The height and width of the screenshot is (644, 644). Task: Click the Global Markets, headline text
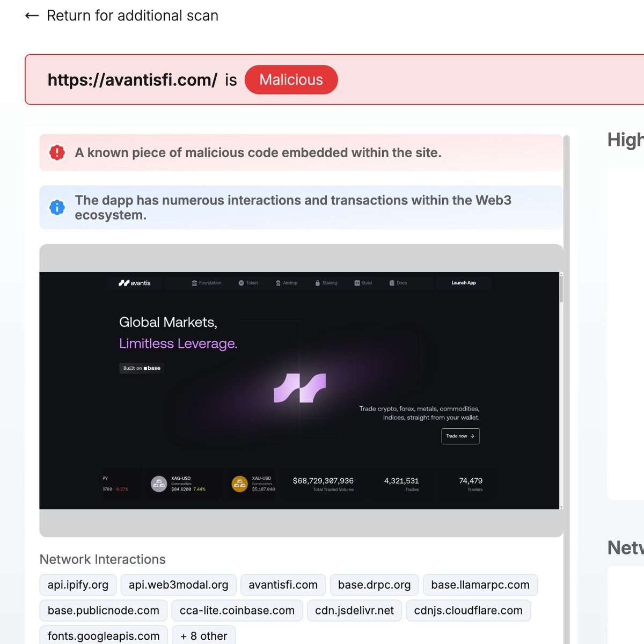(168, 322)
